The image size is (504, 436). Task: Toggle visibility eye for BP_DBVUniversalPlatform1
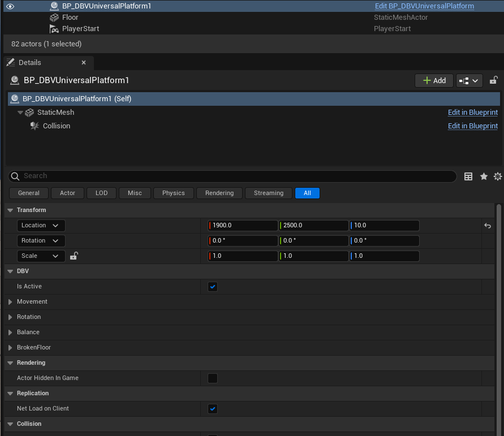point(10,6)
